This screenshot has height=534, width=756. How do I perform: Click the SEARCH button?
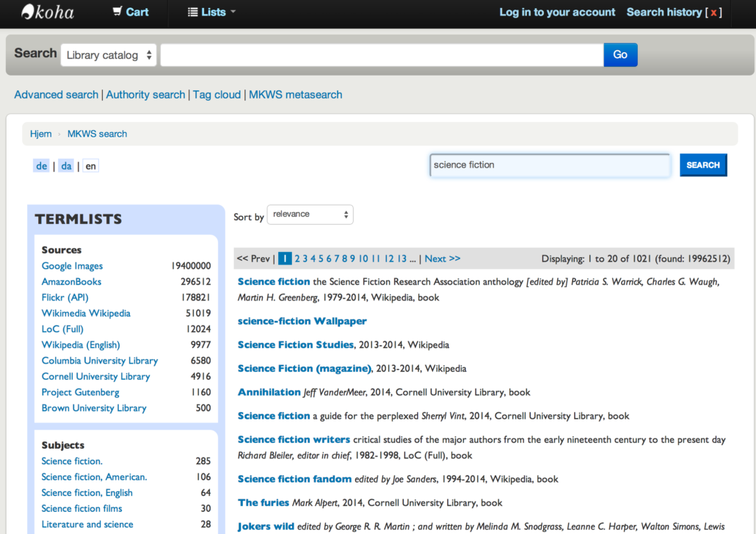[703, 165]
